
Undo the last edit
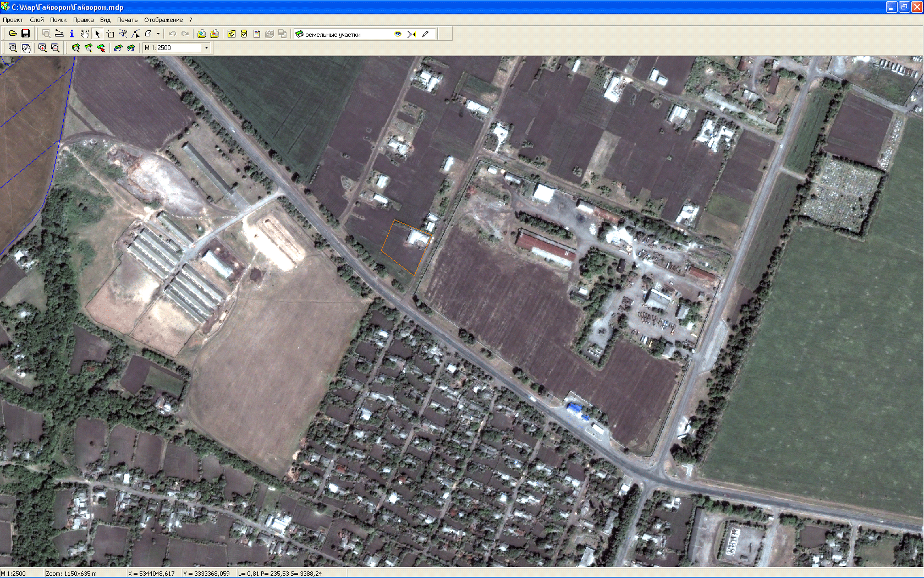point(172,34)
